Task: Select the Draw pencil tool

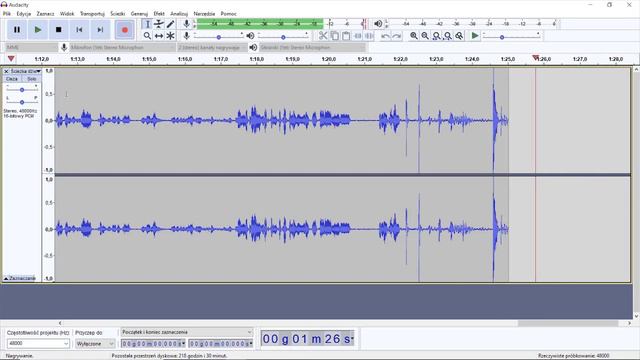Action: 170,24
